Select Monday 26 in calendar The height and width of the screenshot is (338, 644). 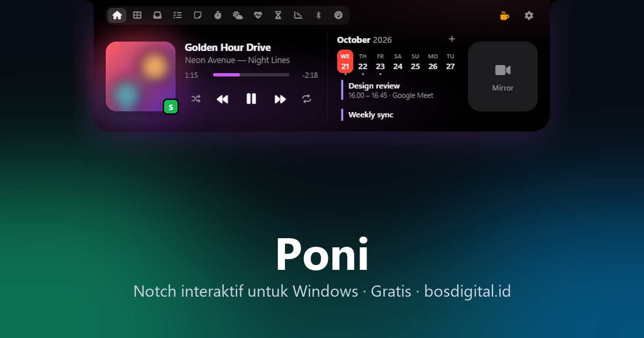(433, 62)
